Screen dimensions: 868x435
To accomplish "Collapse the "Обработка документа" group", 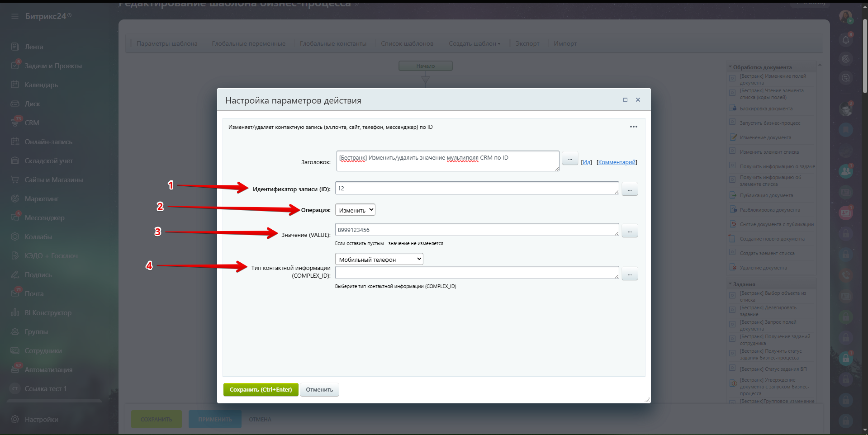I will coord(730,66).
